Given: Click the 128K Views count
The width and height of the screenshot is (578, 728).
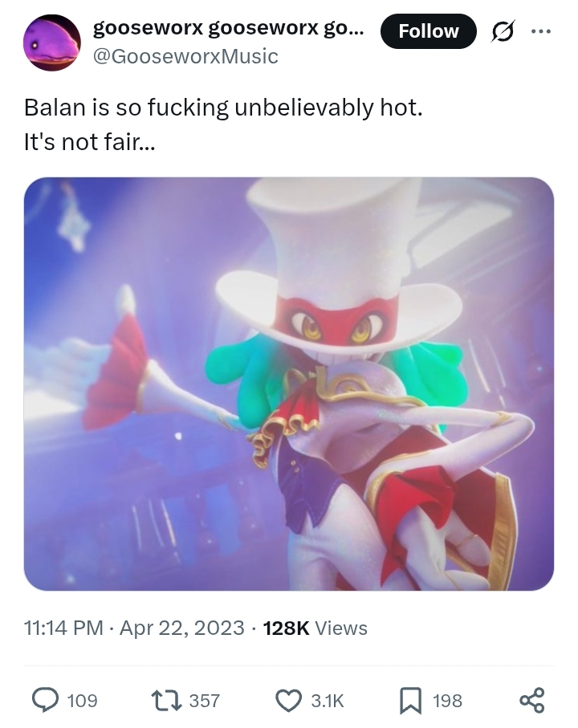Looking at the screenshot, I should click(x=315, y=628).
